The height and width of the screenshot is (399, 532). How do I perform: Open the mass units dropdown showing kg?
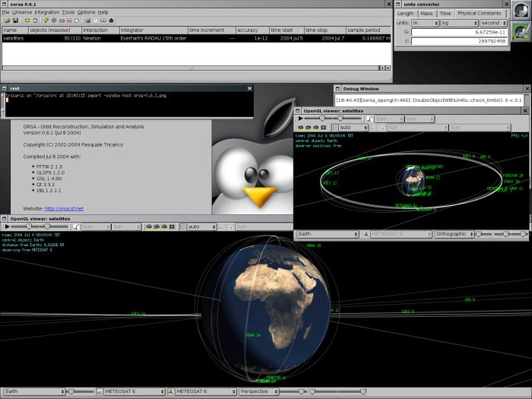(x=459, y=23)
